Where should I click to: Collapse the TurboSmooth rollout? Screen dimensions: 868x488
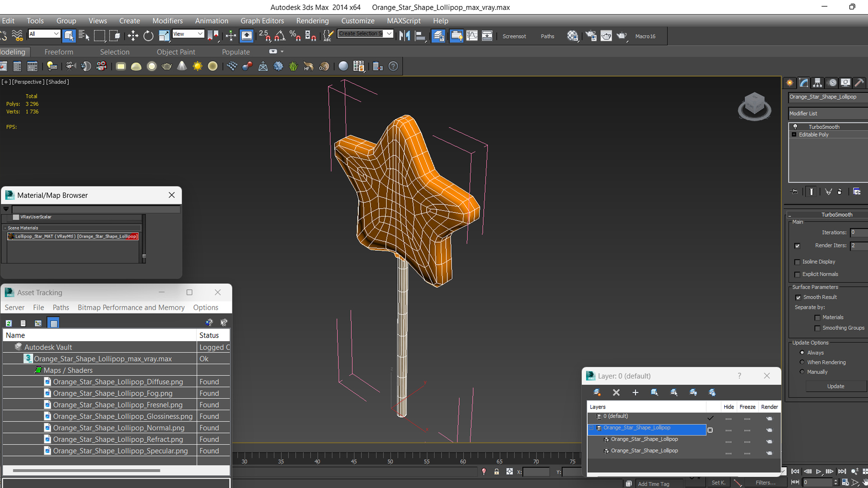point(828,215)
